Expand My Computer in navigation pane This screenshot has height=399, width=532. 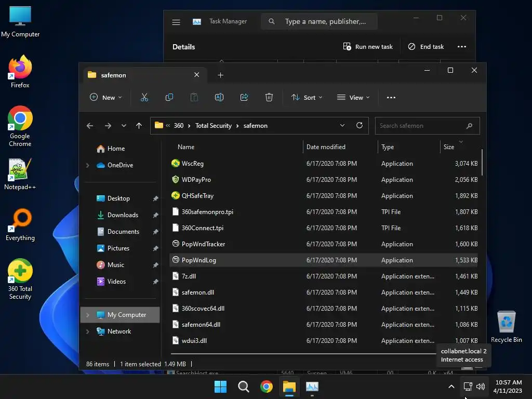coord(87,315)
